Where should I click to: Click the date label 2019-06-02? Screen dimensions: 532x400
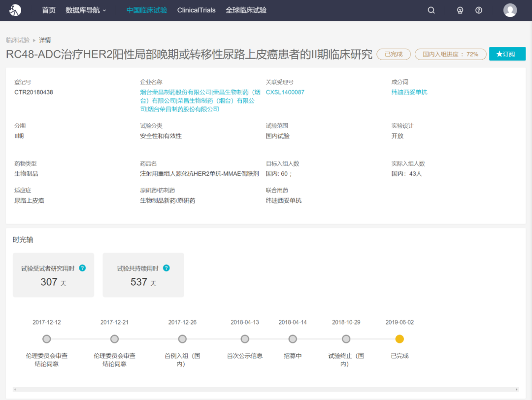(x=399, y=322)
